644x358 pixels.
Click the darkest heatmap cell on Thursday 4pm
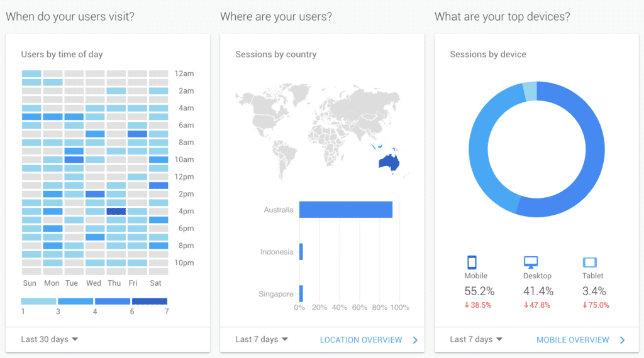116,211
